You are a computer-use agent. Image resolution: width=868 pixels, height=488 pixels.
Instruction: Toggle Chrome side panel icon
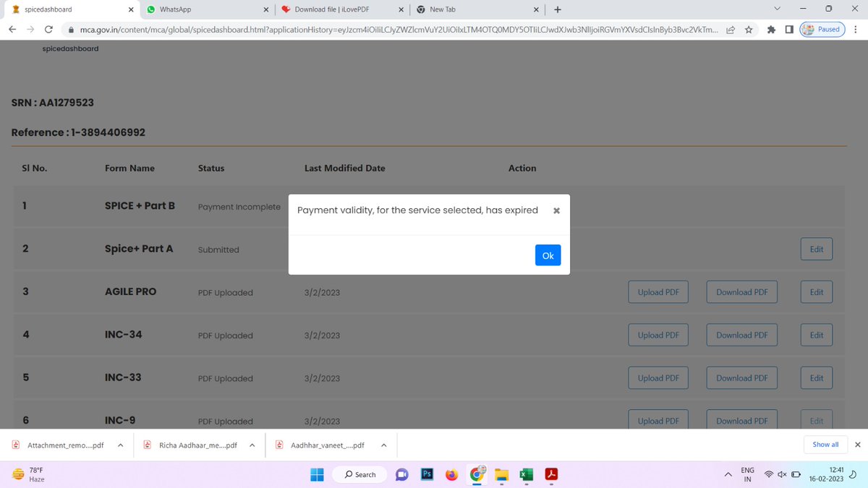coord(789,30)
